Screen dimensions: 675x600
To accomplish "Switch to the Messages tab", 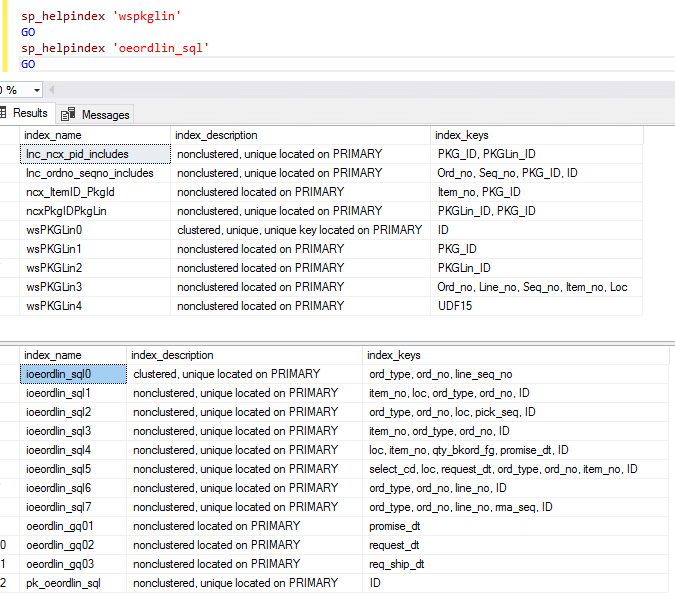I will [x=105, y=114].
